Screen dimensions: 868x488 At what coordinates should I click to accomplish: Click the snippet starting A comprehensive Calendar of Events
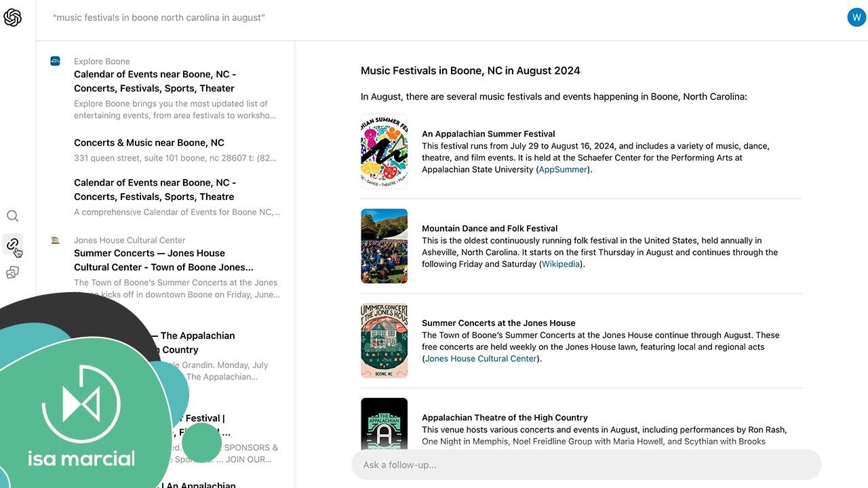[x=177, y=212]
